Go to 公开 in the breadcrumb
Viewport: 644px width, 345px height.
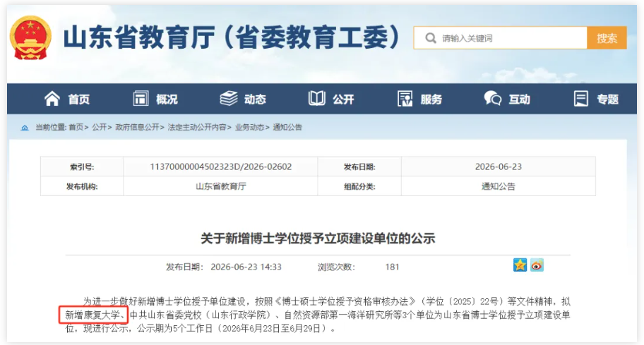[x=100, y=127]
